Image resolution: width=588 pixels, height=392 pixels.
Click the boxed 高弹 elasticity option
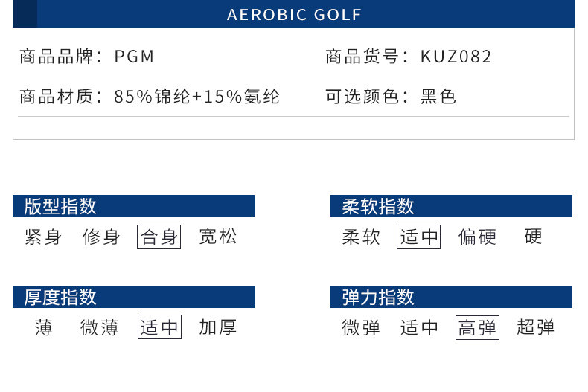[477, 327]
